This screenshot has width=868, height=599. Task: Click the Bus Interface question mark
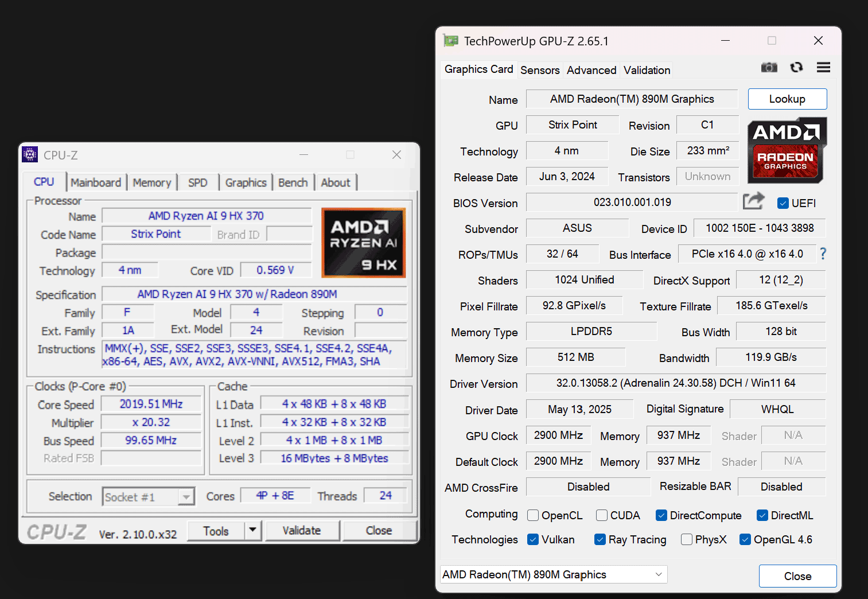(x=823, y=254)
